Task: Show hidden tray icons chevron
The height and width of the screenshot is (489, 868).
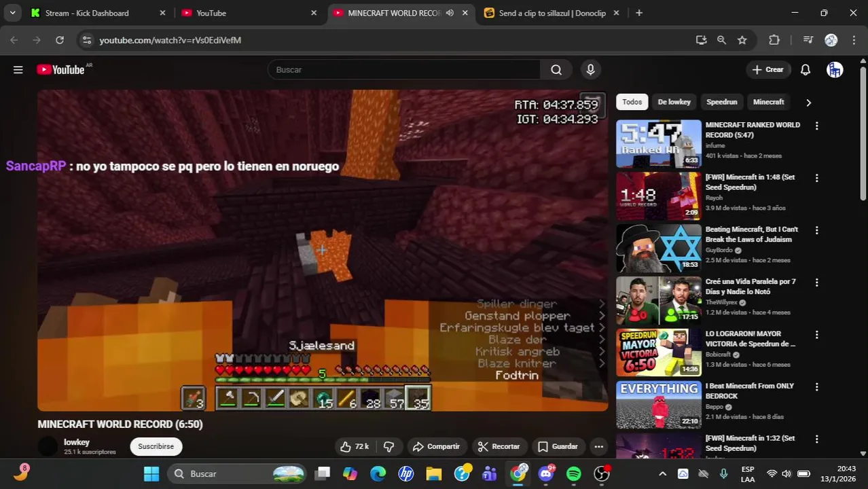Action: tap(663, 473)
